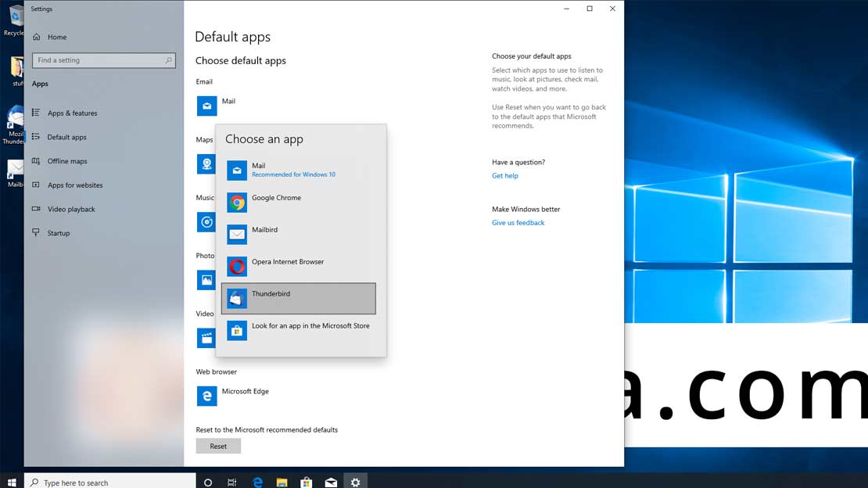Click the Offline maps sidebar icon
The image size is (868, 488).
click(x=36, y=161)
